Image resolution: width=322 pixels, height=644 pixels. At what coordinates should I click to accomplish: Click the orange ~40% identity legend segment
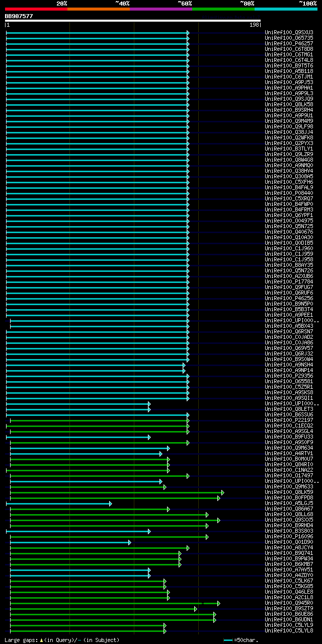click(x=99, y=9)
